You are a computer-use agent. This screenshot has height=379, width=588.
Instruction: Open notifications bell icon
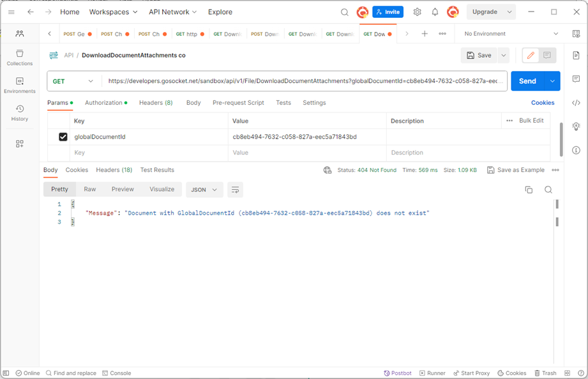point(435,12)
